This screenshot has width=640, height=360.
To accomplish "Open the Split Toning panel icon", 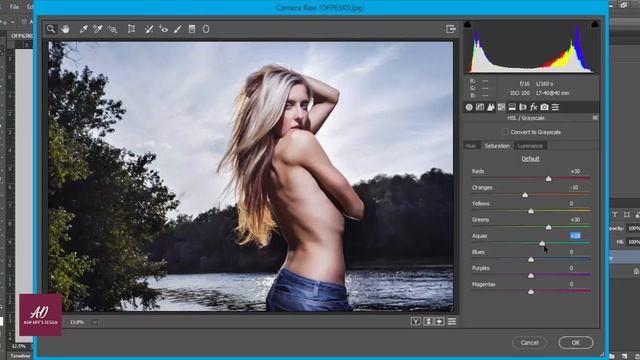I will [x=512, y=107].
